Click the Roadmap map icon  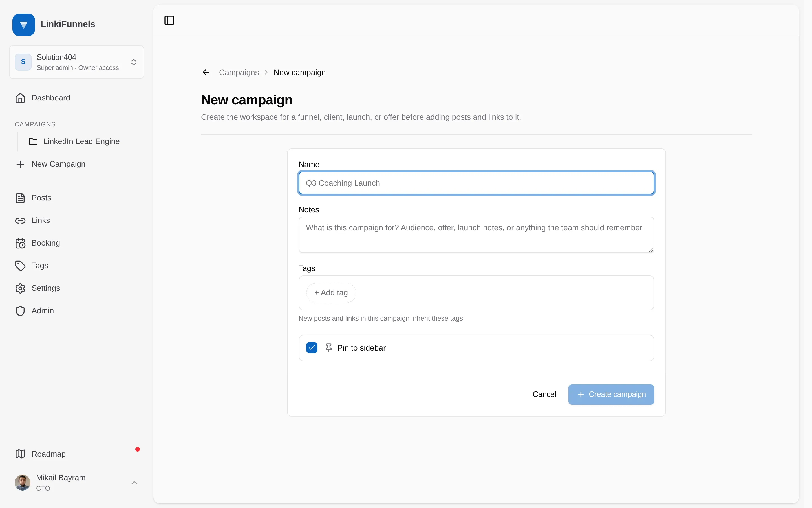coord(20,454)
